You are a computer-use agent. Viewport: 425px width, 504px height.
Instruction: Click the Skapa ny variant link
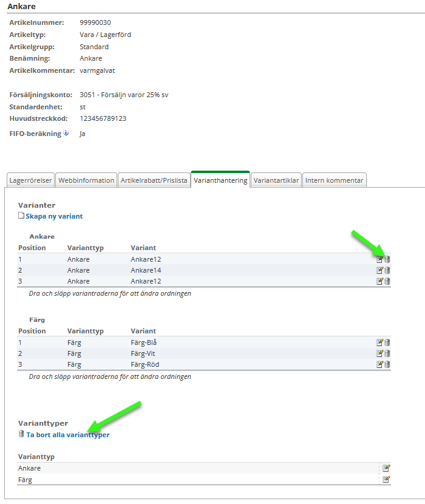(x=53, y=216)
